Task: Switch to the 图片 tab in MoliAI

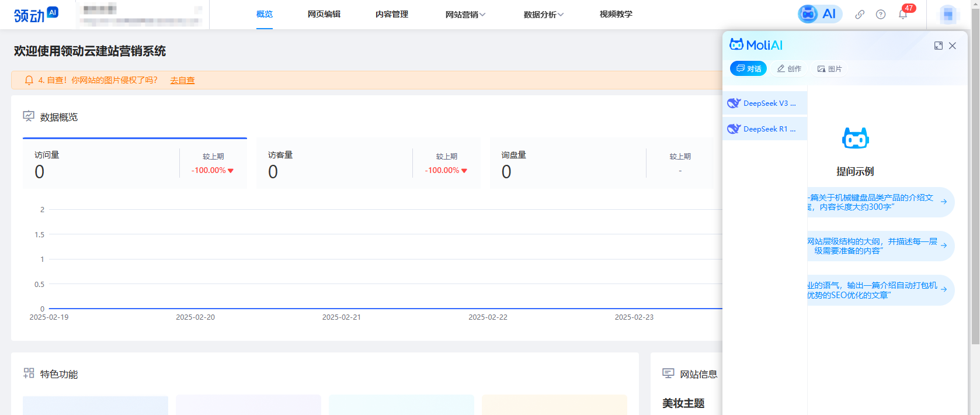Action: click(x=829, y=69)
